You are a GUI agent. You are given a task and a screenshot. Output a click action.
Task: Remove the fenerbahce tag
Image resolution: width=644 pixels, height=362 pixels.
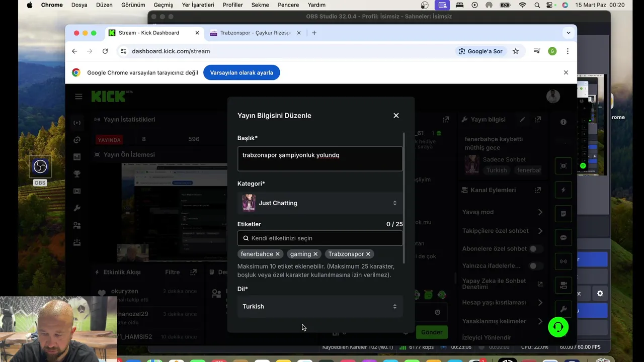coord(277,254)
